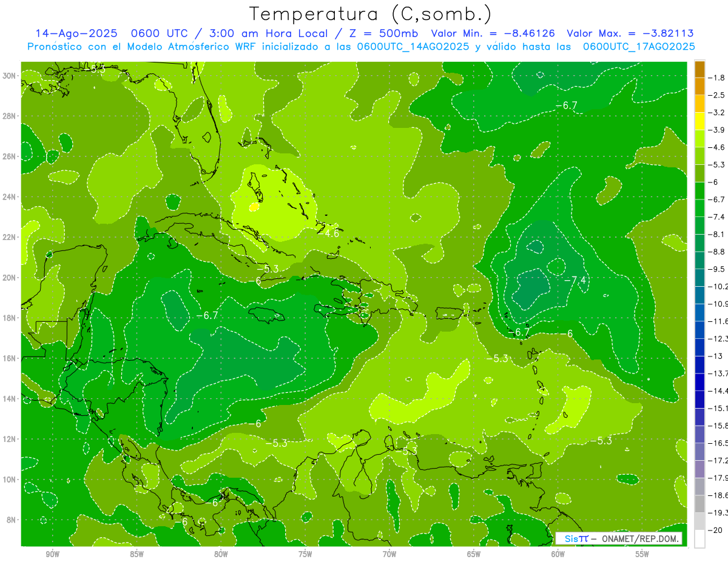Viewport: 728px width, 562px height.
Task: Click the '-20' colorbar value
Action: [x=715, y=530]
